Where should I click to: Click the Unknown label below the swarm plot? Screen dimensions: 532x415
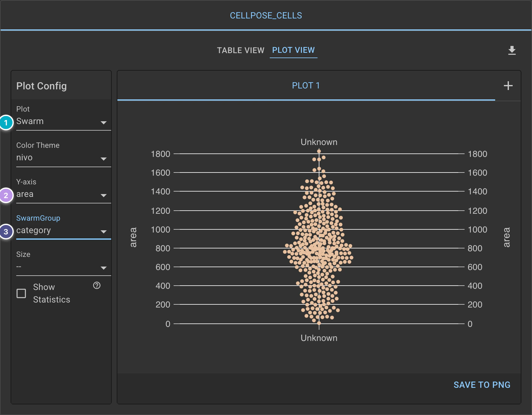pos(319,338)
